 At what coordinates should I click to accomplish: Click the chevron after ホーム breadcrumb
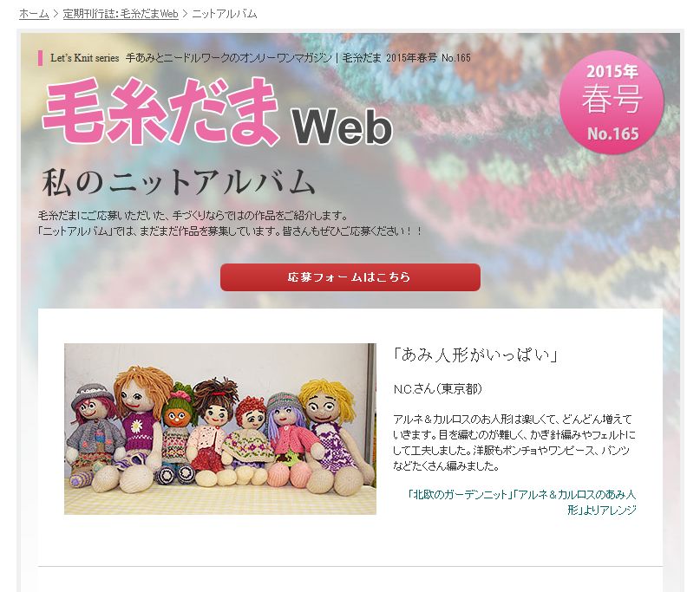[56, 14]
